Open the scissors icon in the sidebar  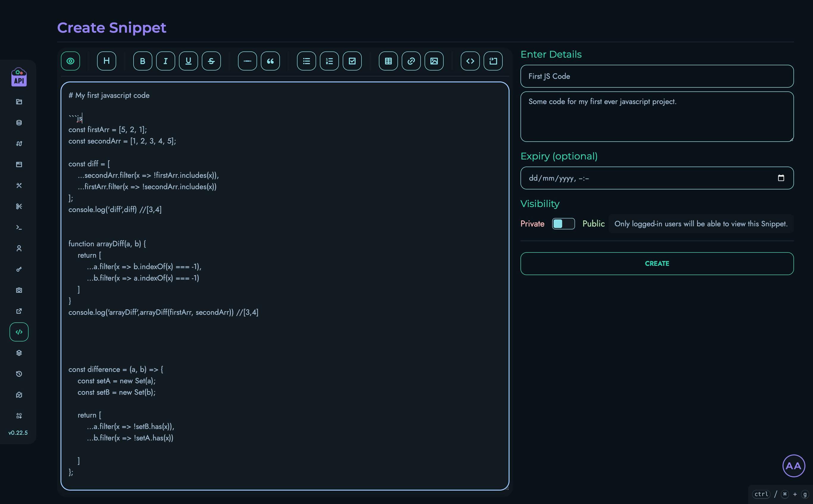(19, 206)
